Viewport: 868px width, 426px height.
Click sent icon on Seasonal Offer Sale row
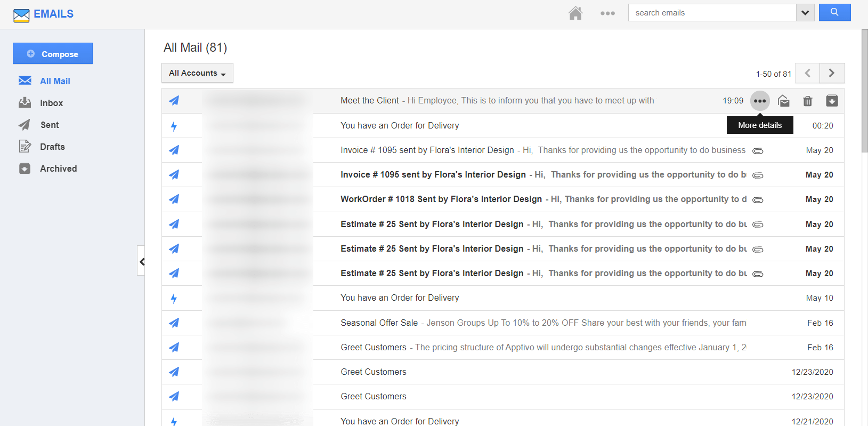[174, 323]
